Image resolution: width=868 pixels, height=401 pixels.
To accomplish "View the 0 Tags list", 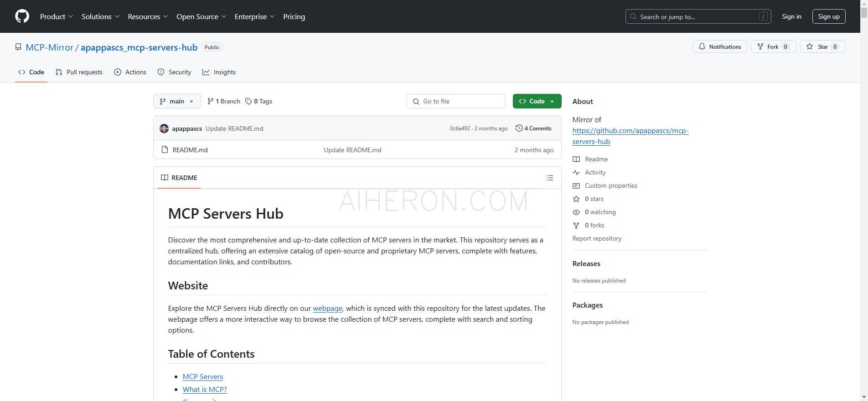I will [x=258, y=101].
